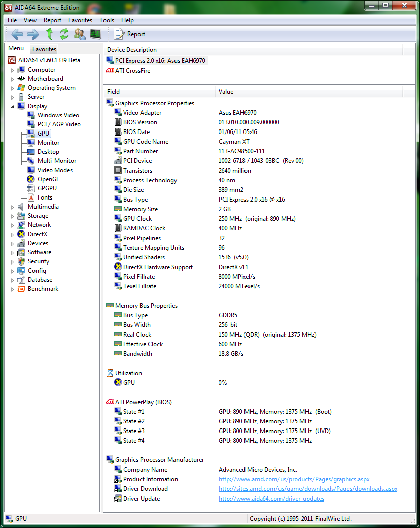Open the AMD Driver Download link
This screenshot has width=420, height=528.
coord(307,488)
